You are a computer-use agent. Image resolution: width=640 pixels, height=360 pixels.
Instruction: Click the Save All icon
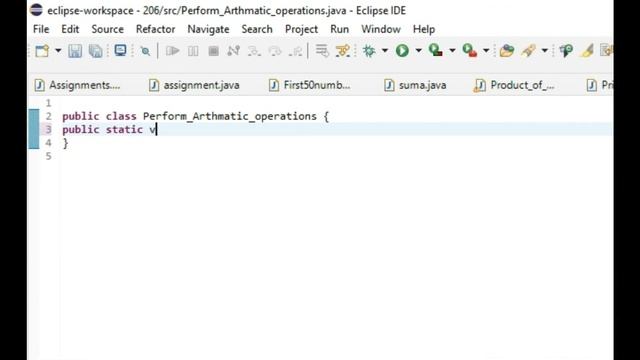[96, 51]
